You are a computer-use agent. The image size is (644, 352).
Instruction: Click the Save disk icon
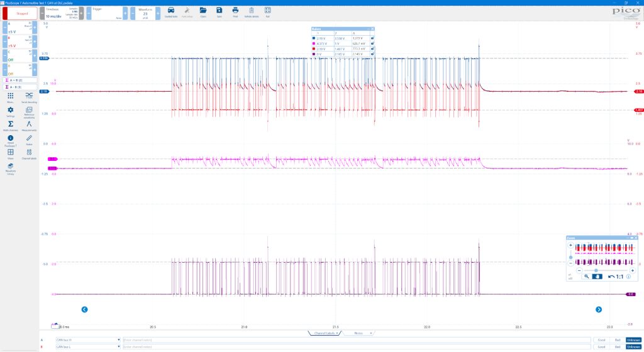pos(219,13)
